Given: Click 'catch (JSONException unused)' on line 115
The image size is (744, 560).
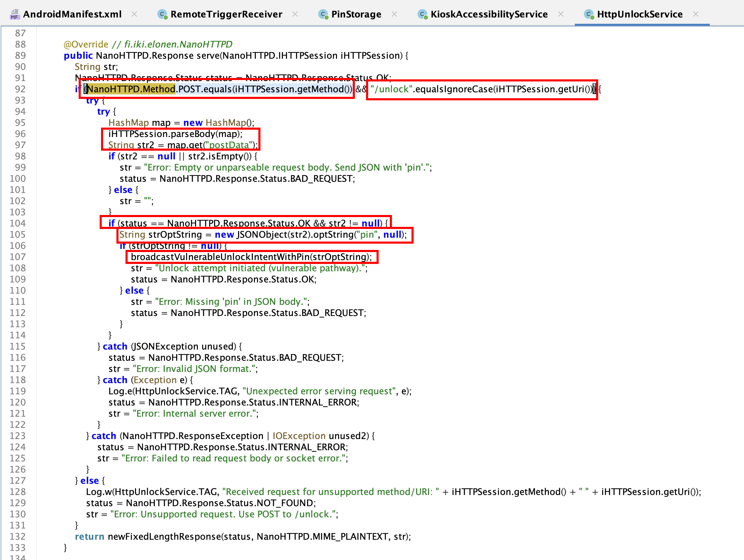Looking at the screenshot, I should point(170,346).
